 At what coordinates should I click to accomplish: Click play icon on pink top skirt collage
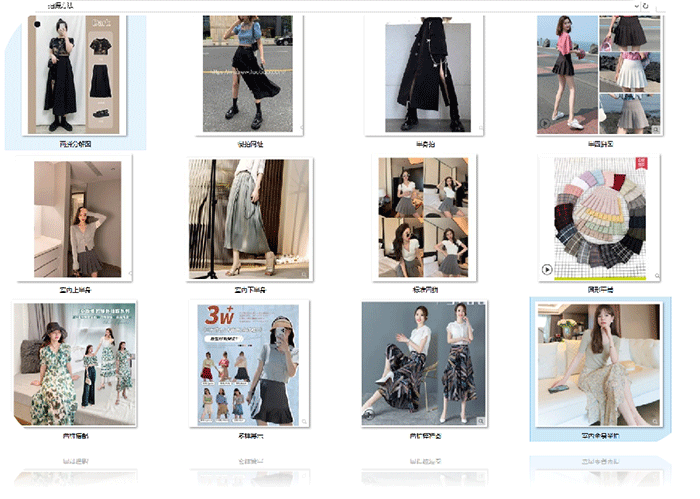click(x=545, y=124)
